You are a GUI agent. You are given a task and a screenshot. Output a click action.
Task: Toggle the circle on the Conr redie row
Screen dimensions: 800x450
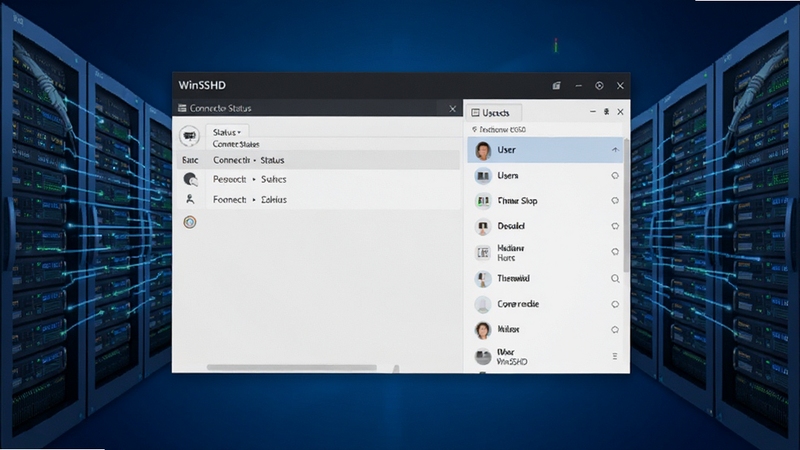(x=615, y=304)
